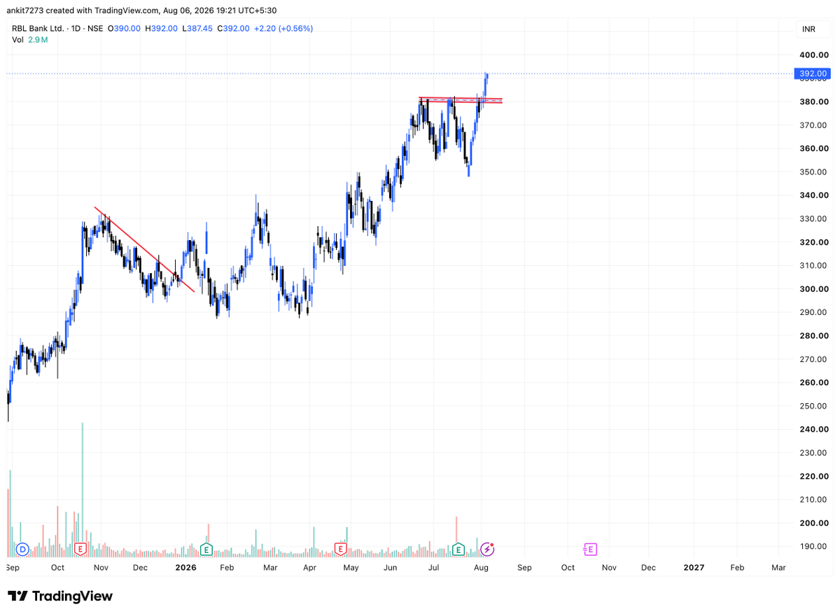Click the 310.00 price axis label
Viewport: 840px width, 616px height.
click(x=814, y=265)
